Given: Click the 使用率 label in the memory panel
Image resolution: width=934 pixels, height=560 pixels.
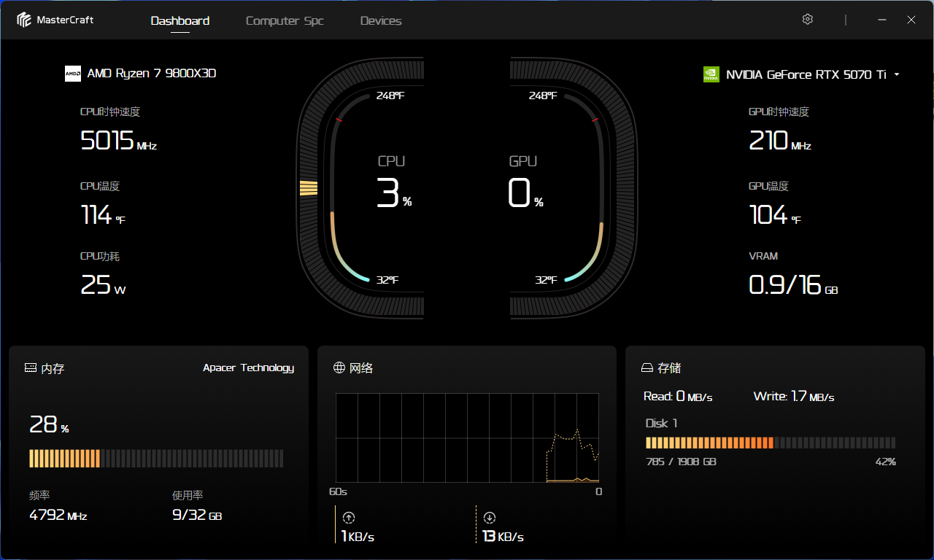Looking at the screenshot, I should click(188, 495).
